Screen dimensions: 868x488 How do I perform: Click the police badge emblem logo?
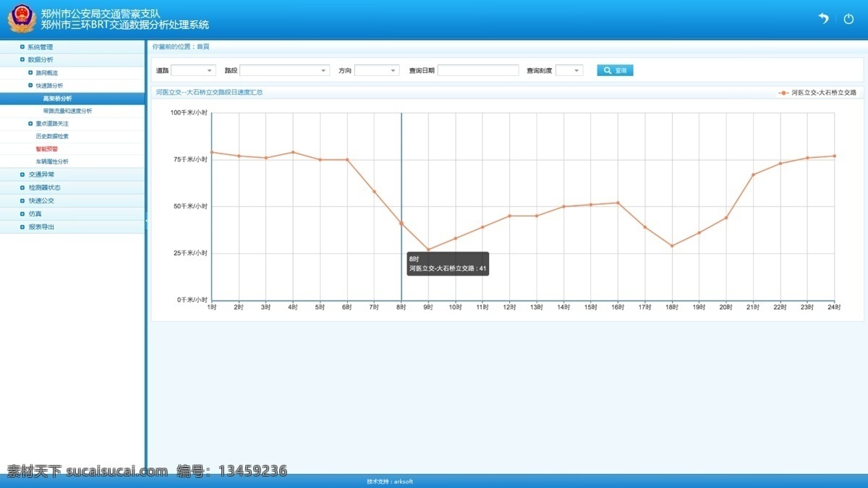coord(22,18)
